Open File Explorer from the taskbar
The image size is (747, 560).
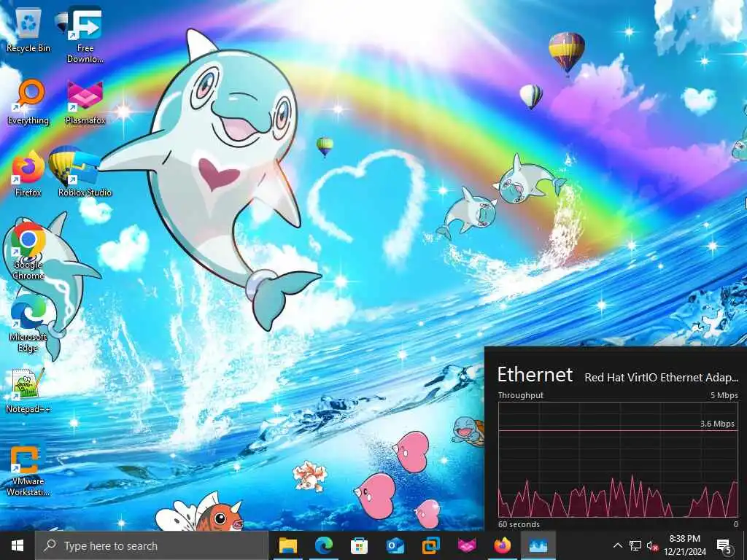coord(287,545)
